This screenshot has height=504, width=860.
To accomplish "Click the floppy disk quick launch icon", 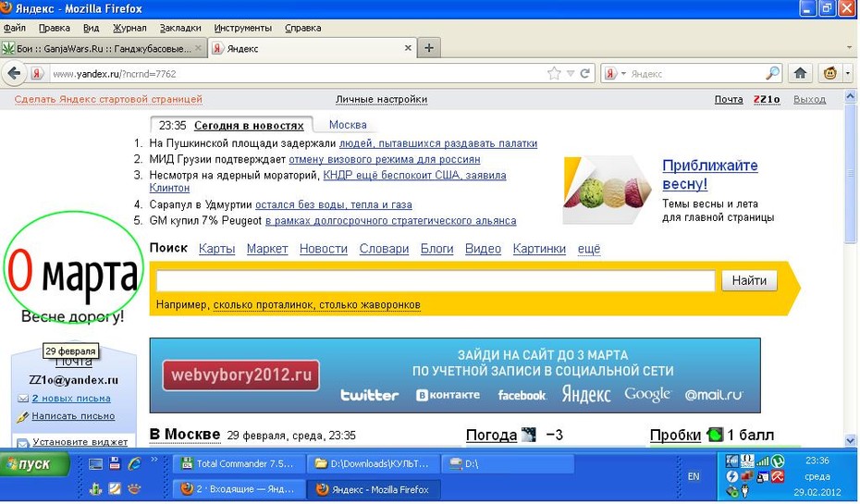I will [115, 463].
